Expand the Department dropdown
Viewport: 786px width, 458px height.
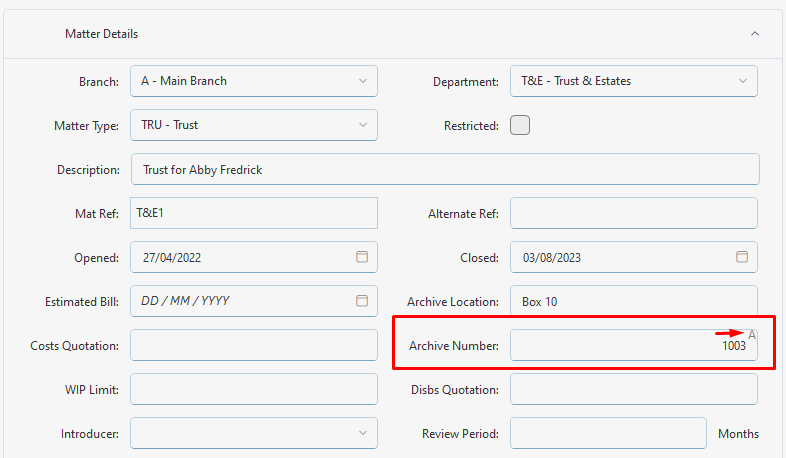[x=634, y=81]
